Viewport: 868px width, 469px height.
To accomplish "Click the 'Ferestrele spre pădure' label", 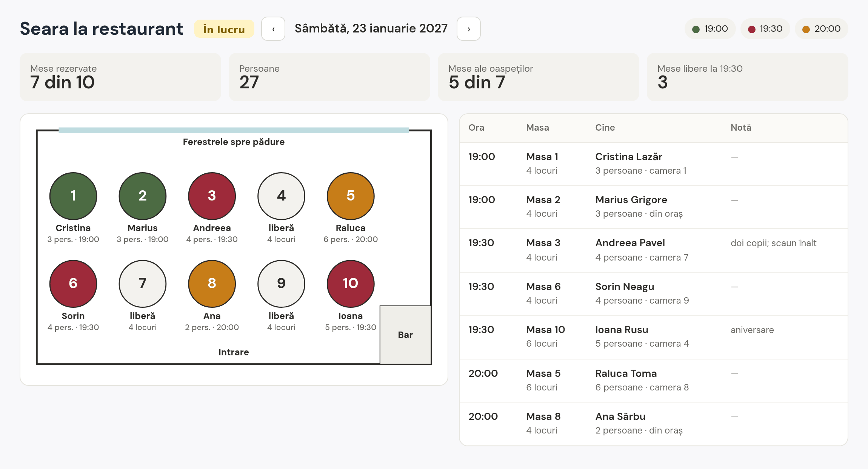I will (x=234, y=142).
